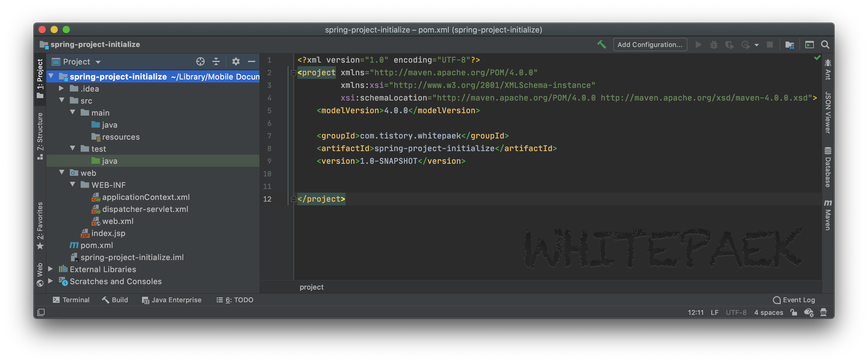Click the UTF-8 encoding indicator
The height and width of the screenshot is (363, 868).
click(736, 312)
